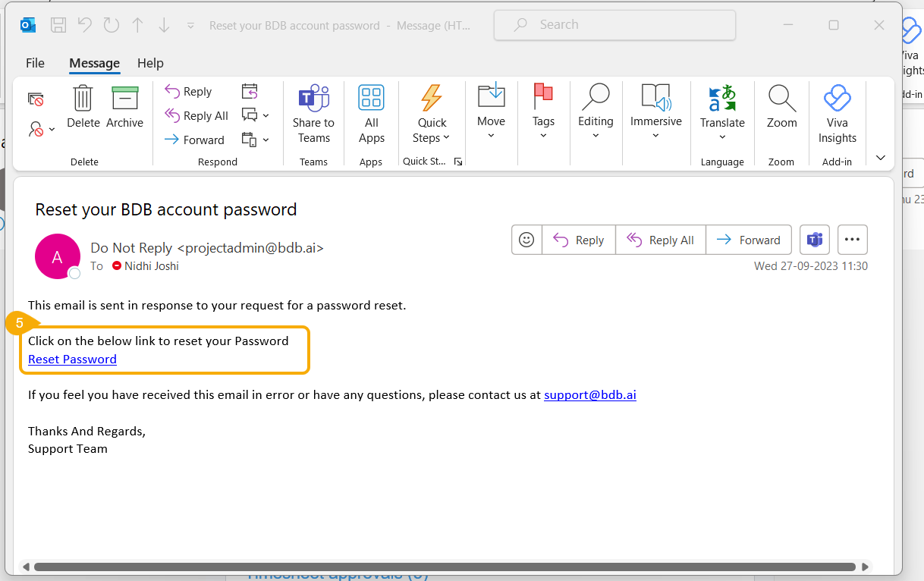The width and height of the screenshot is (924, 581).
Task: Open the Translate language dropdown
Action: click(x=722, y=137)
